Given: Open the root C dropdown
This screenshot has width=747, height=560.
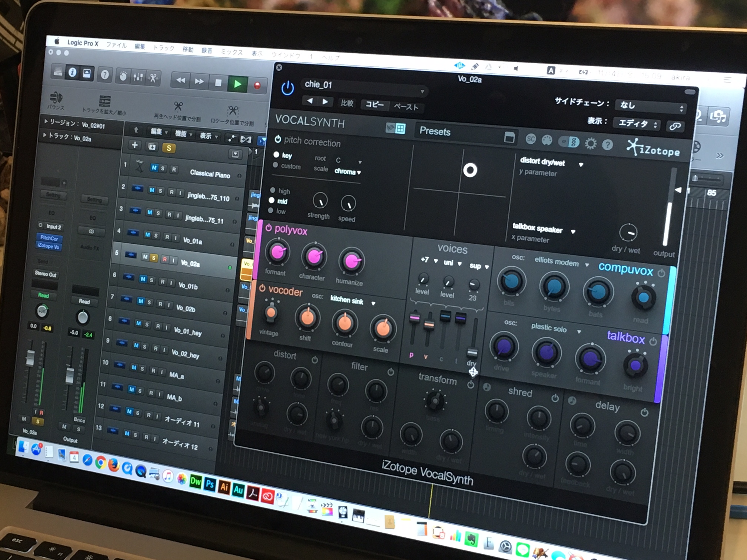Looking at the screenshot, I should coord(348,161).
